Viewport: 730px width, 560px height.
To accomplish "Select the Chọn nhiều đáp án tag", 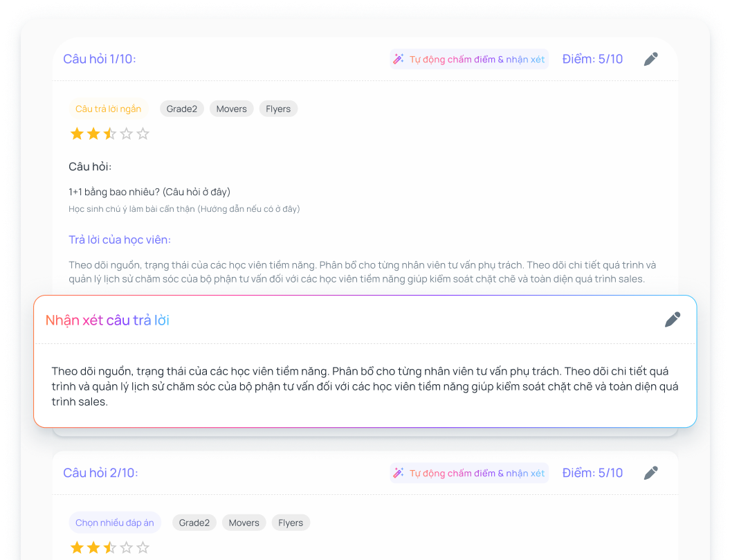I will (x=115, y=523).
